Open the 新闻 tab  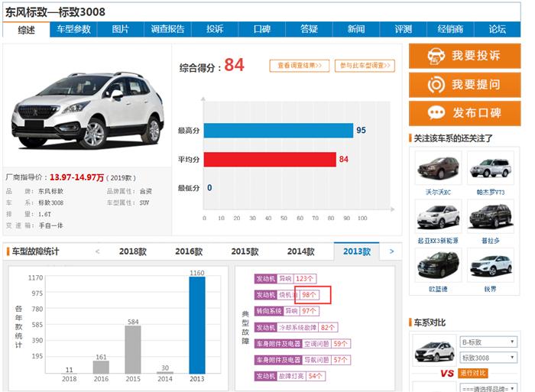pos(356,29)
